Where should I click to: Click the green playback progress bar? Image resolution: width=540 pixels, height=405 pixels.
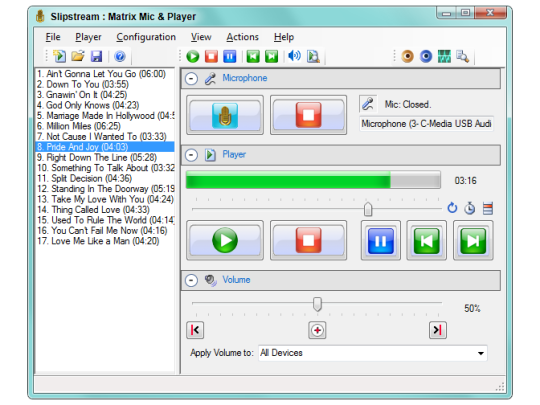click(x=313, y=180)
